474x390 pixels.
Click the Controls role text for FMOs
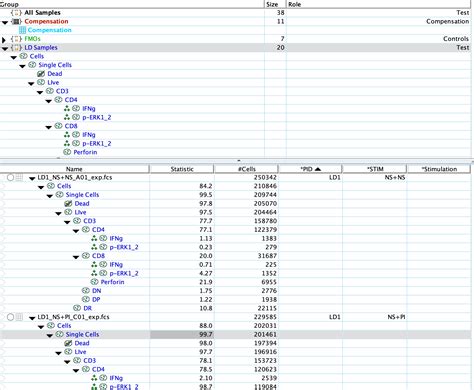[x=456, y=39]
